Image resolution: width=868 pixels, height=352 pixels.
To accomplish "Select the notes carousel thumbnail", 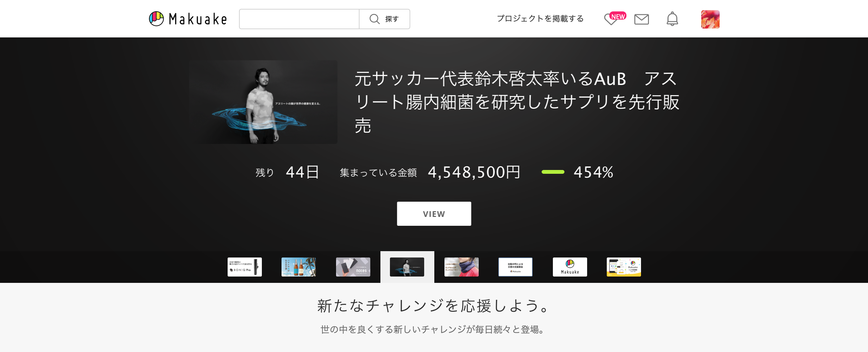I will coord(353,267).
